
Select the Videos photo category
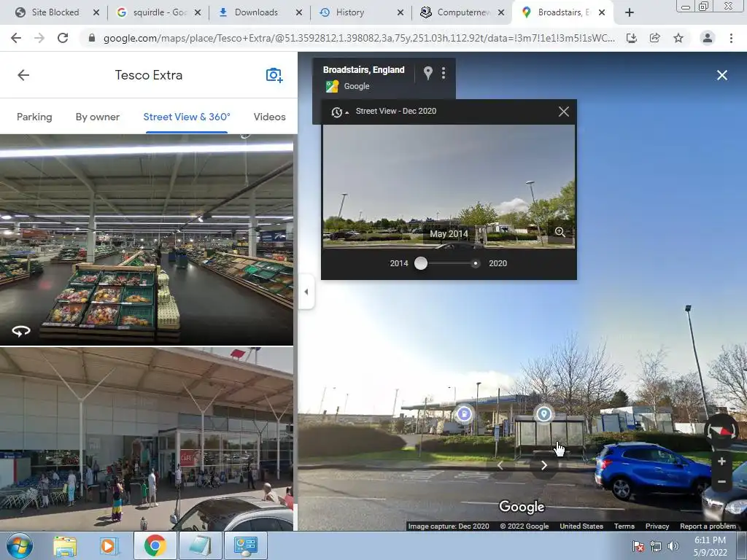click(270, 117)
